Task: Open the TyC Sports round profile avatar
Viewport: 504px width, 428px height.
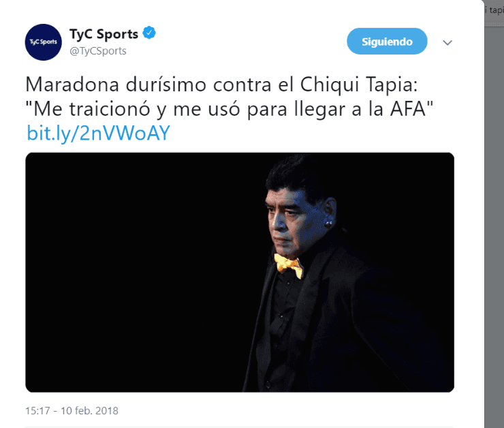Action: point(44,42)
